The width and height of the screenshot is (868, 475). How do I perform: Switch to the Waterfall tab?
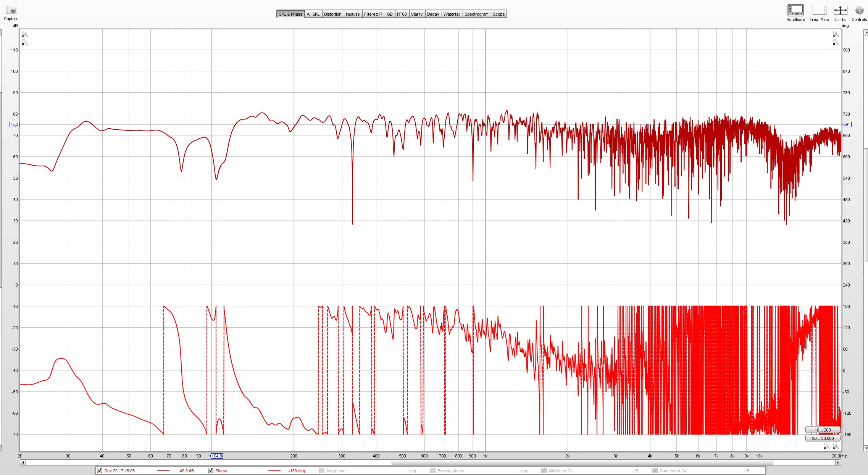point(452,14)
